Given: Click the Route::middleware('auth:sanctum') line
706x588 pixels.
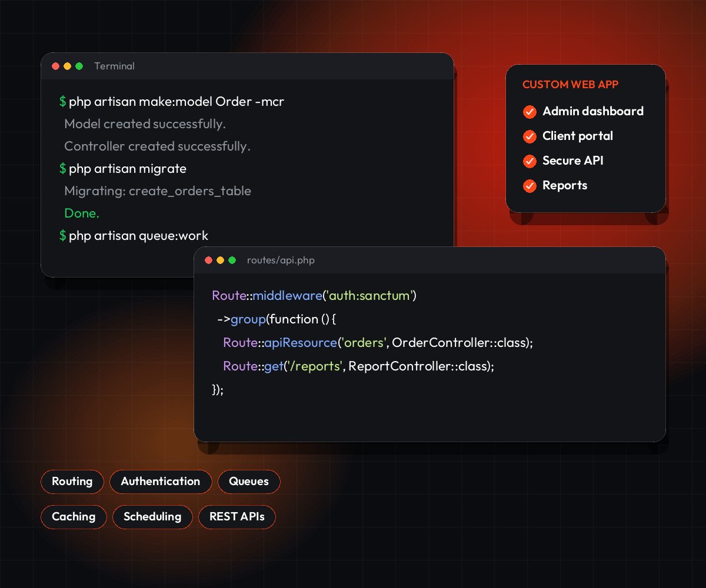Looking at the screenshot, I should (314, 296).
